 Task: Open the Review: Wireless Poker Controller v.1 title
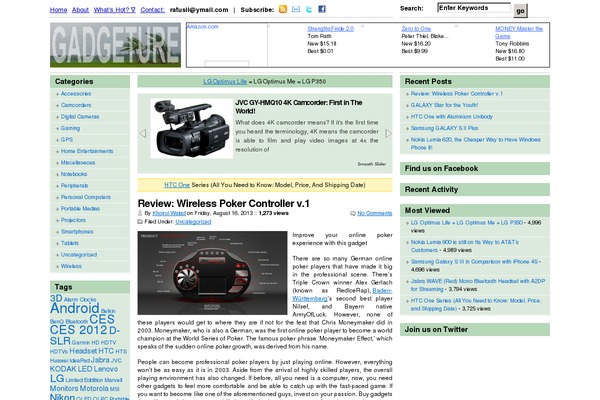[223, 203]
